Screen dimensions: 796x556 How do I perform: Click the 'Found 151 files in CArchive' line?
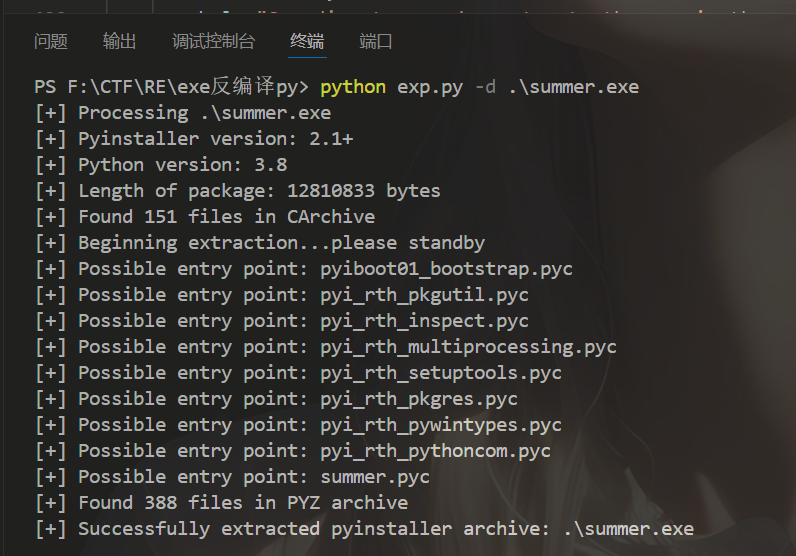click(205, 217)
